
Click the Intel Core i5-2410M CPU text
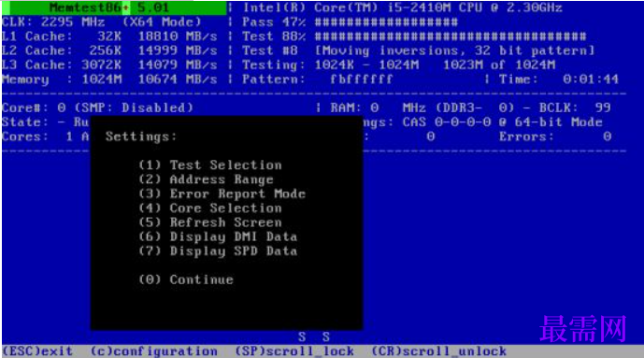(403, 7)
